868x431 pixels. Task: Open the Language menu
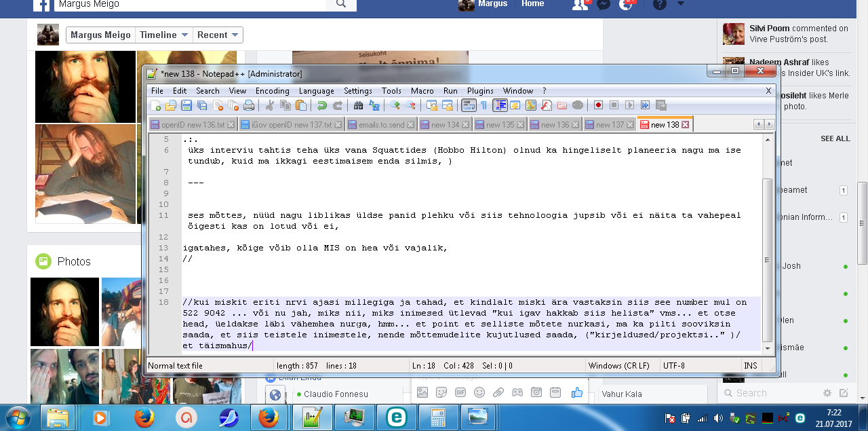316,91
